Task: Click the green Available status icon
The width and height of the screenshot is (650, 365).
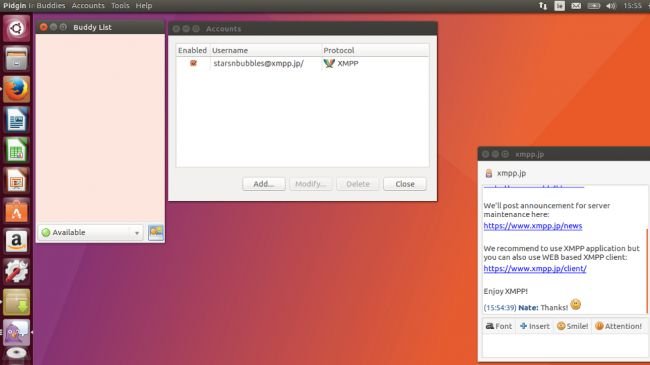Action: pyautogui.click(x=46, y=232)
